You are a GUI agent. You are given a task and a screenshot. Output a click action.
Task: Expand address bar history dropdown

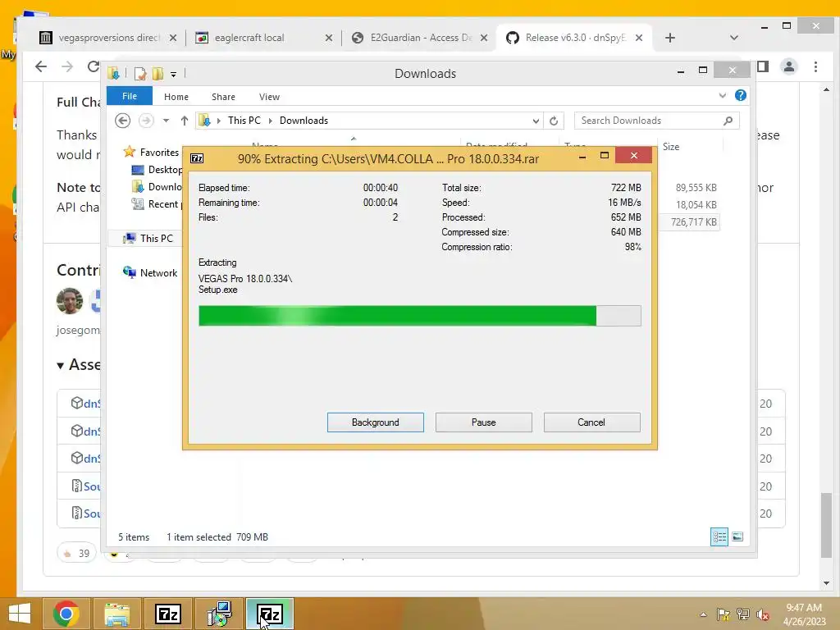pos(536,121)
